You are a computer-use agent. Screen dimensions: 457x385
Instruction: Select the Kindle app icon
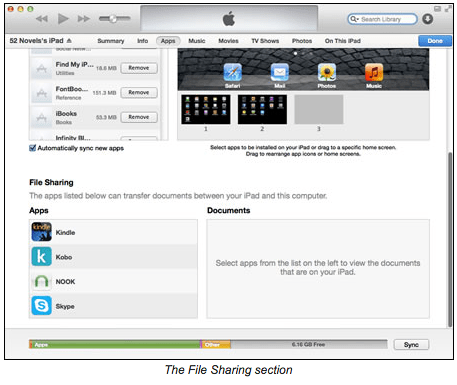41,232
